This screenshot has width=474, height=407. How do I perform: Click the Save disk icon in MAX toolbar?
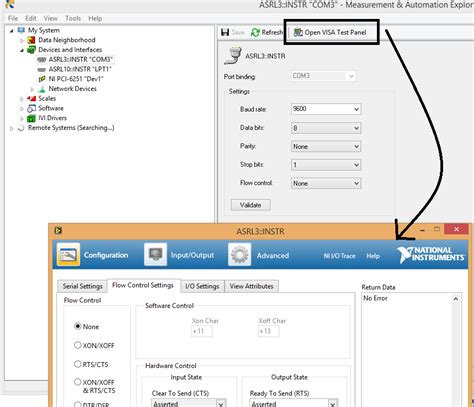coord(225,32)
